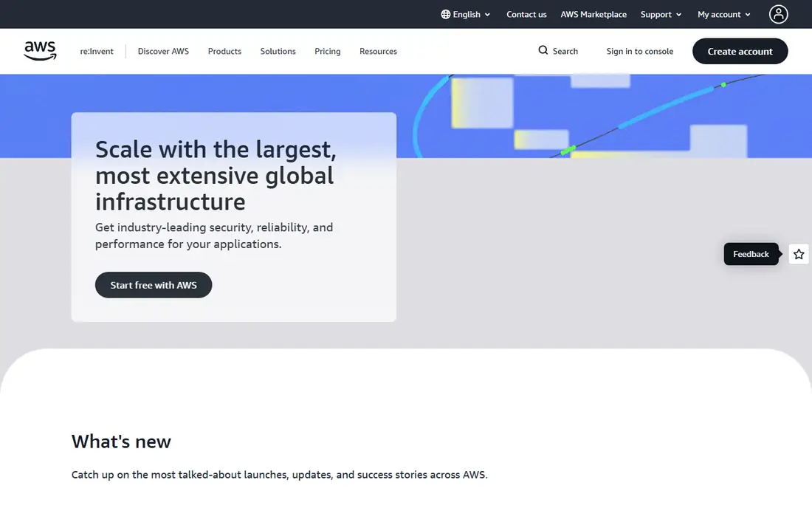The width and height of the screenshot is (812, 508).
Task: Open the Discover AWS menu
Action: click(163, 51)
